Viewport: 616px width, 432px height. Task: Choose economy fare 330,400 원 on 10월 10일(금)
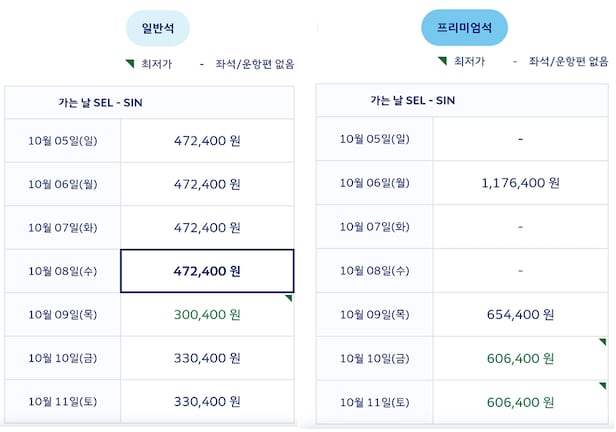pos(207,358)
